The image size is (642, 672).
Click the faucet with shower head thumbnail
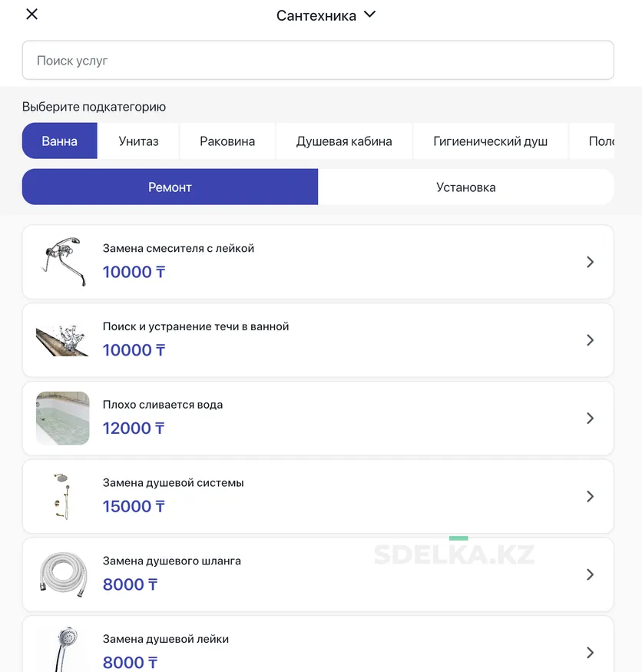point(63,262)
